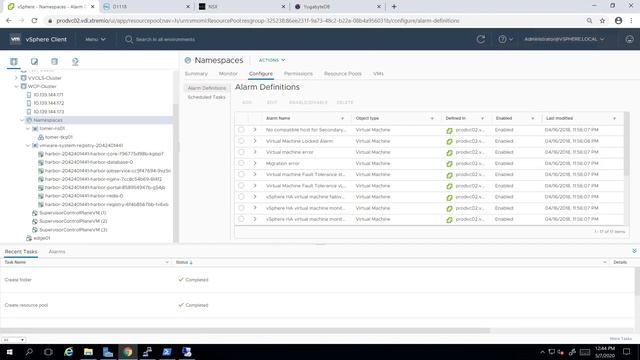Click the vSphere Client vm logo
Image resolution: width=640 pixels, height=360 pixels.
coord(16,39)
